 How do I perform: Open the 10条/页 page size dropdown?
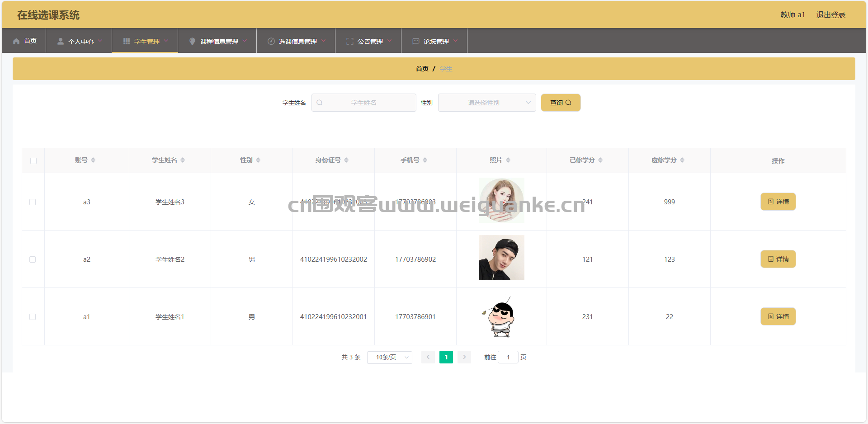tap(389, 357)
